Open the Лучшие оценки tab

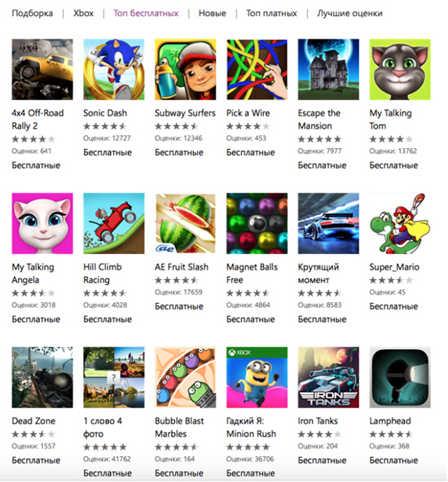350,14
